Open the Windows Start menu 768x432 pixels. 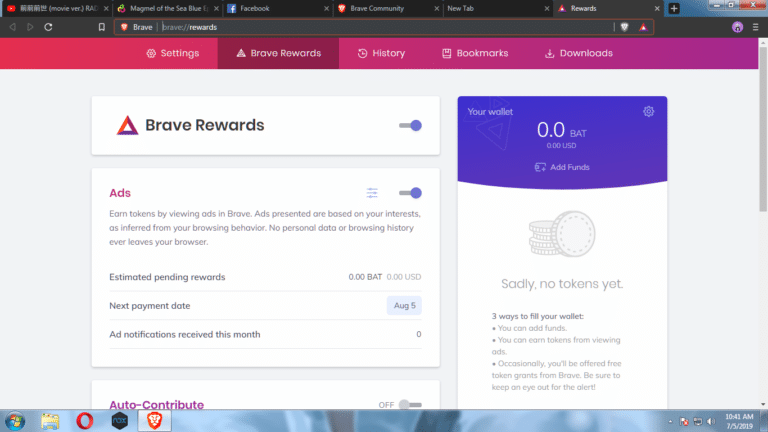15,421
